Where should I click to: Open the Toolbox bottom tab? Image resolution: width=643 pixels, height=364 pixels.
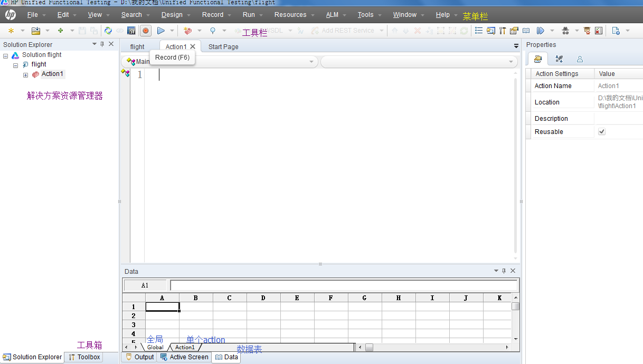point(84,357)
